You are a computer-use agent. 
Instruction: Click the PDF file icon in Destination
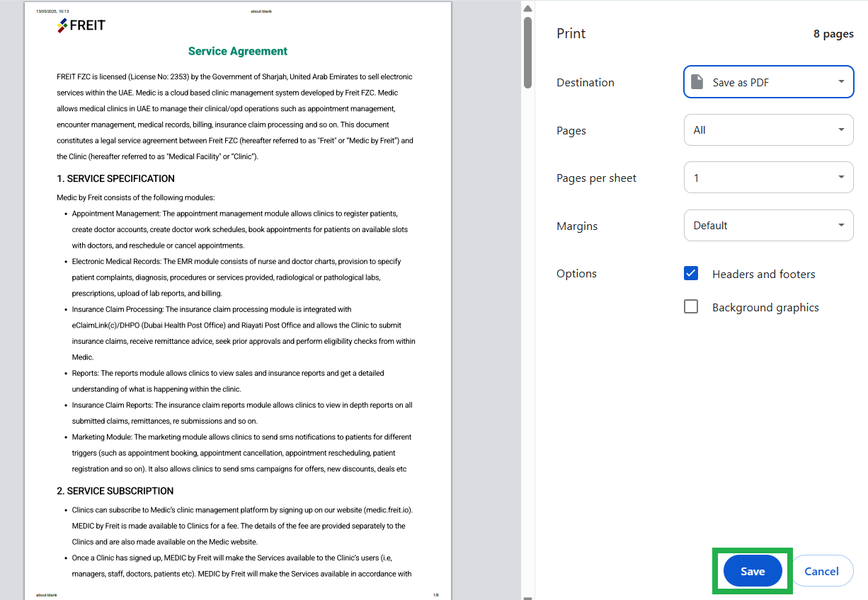click(697, 82)
